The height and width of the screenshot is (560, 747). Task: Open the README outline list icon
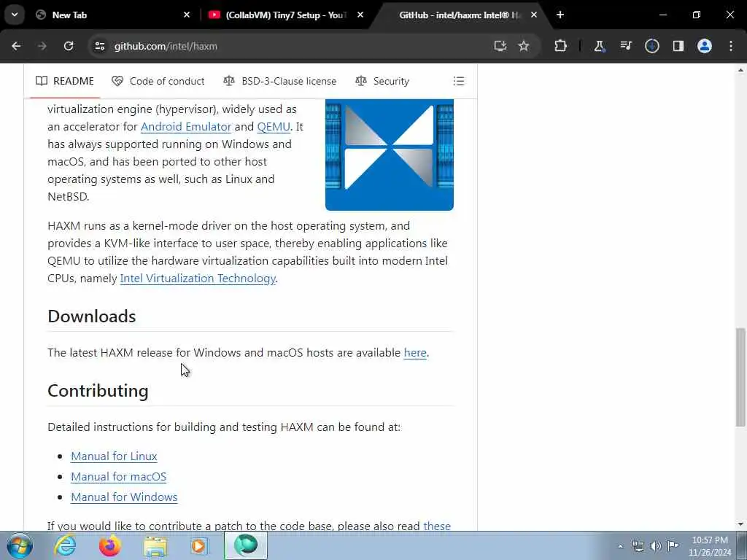point(458,81)
